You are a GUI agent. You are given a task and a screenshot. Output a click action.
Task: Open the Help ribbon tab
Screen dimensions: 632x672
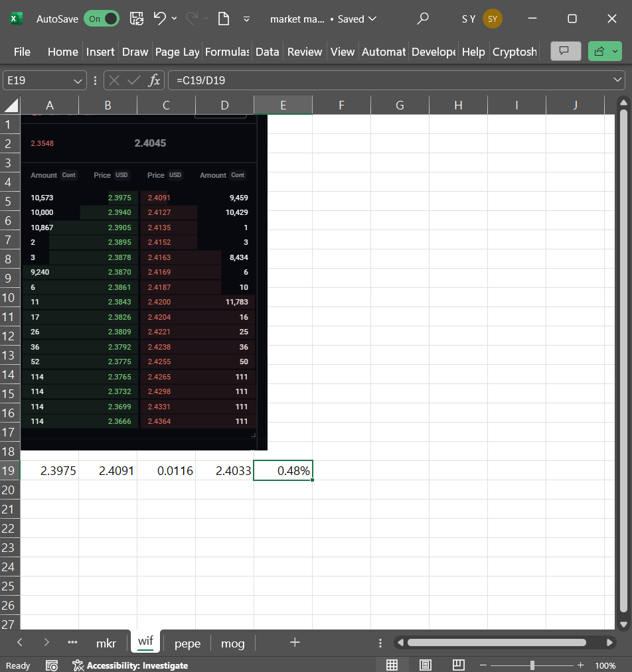pos(473,52)
